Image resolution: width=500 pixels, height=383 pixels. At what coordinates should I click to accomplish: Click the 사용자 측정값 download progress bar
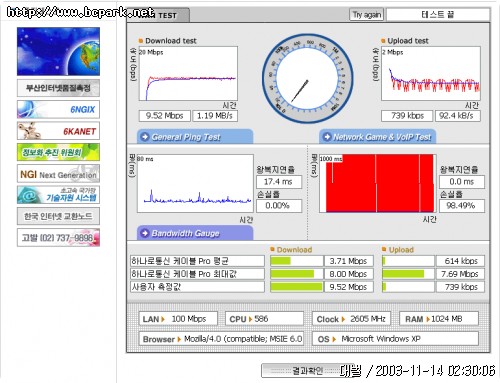(x=296, y=287)
